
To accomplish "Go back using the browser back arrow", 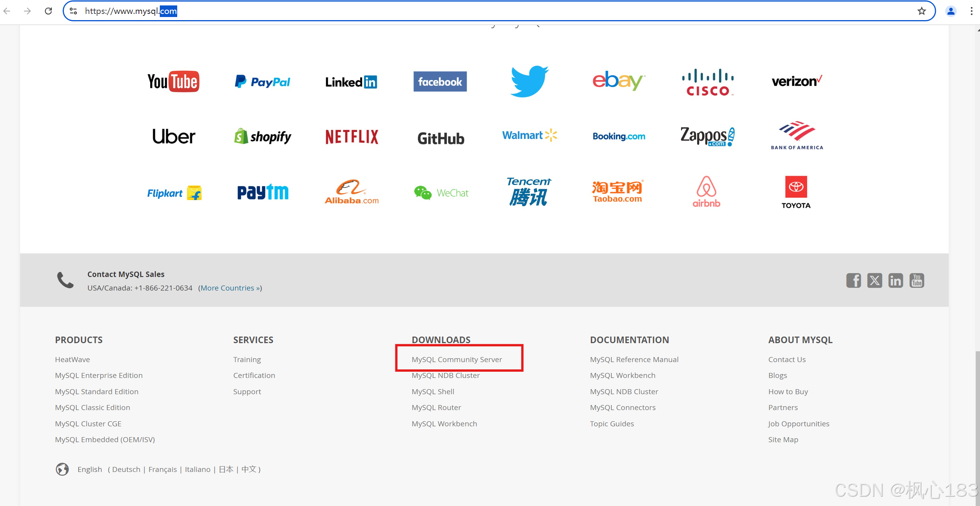I will [x=7, y=11].
